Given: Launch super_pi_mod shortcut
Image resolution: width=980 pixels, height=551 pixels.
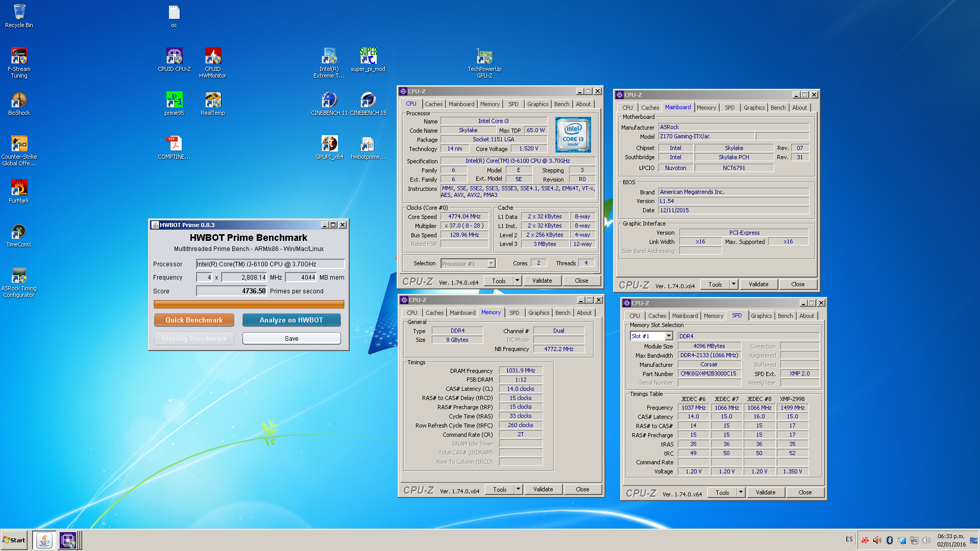Looking at the screenshot, I should click(x=368, y=60).
